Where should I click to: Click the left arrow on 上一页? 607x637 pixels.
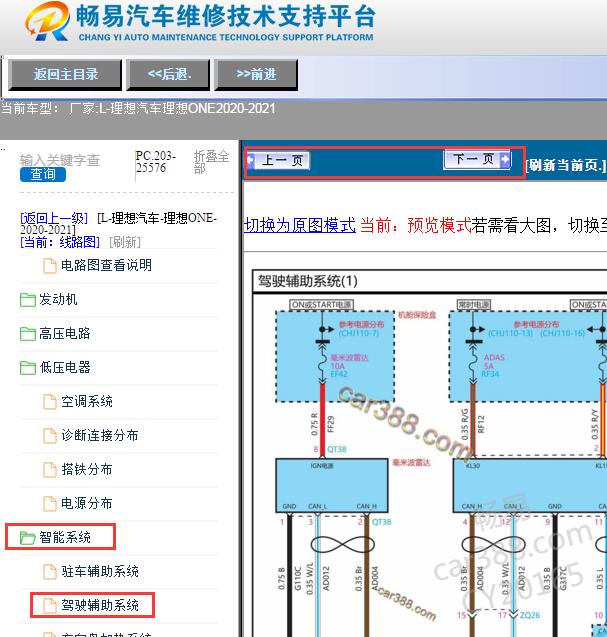pos(251,160)
